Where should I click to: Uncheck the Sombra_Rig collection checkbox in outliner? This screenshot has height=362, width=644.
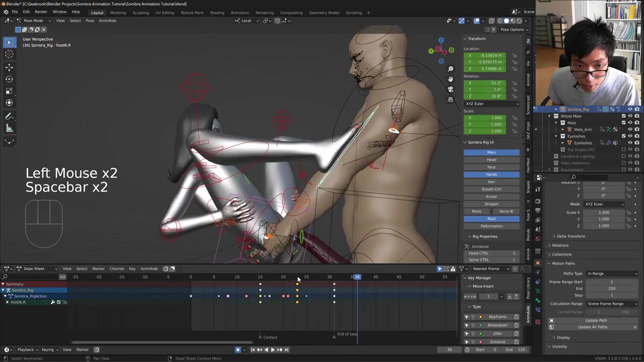[623, 109]
